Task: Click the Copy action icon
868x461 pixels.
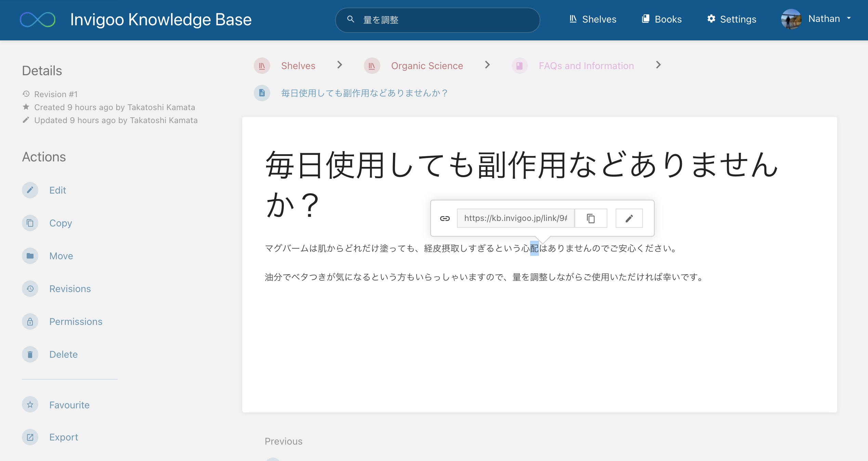Action: (x=30, y=223)
